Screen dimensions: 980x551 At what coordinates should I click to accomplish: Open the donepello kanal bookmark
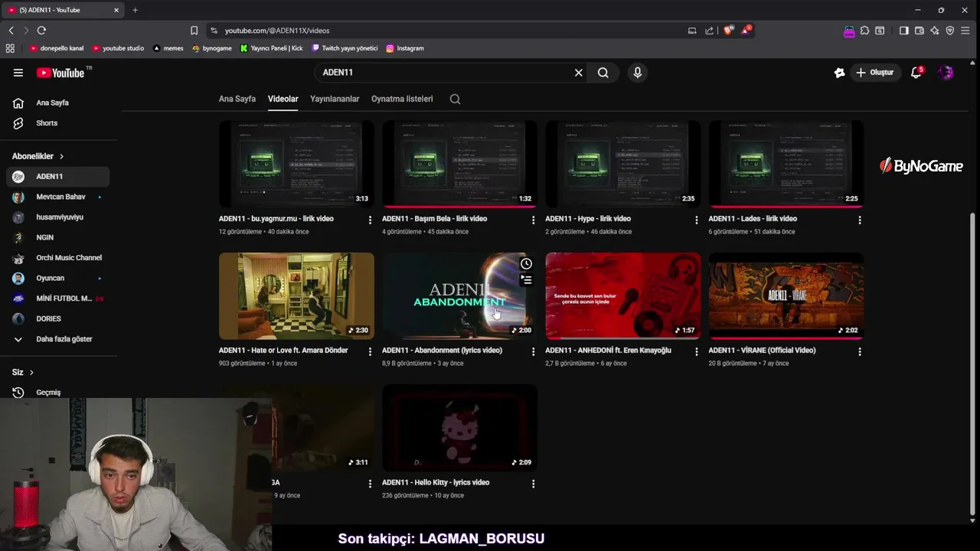pyautogui.click(x=57, y=48)
